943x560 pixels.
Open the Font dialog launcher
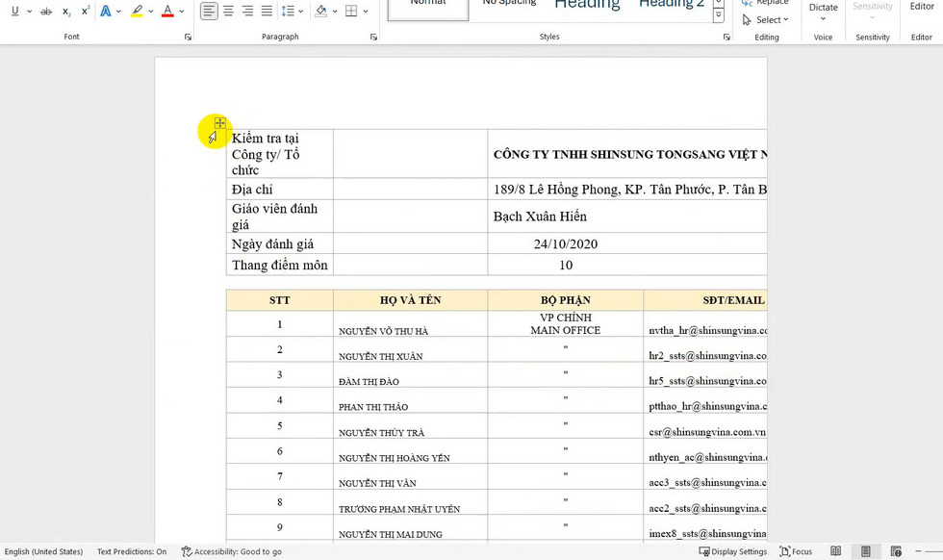coord(188,37)
